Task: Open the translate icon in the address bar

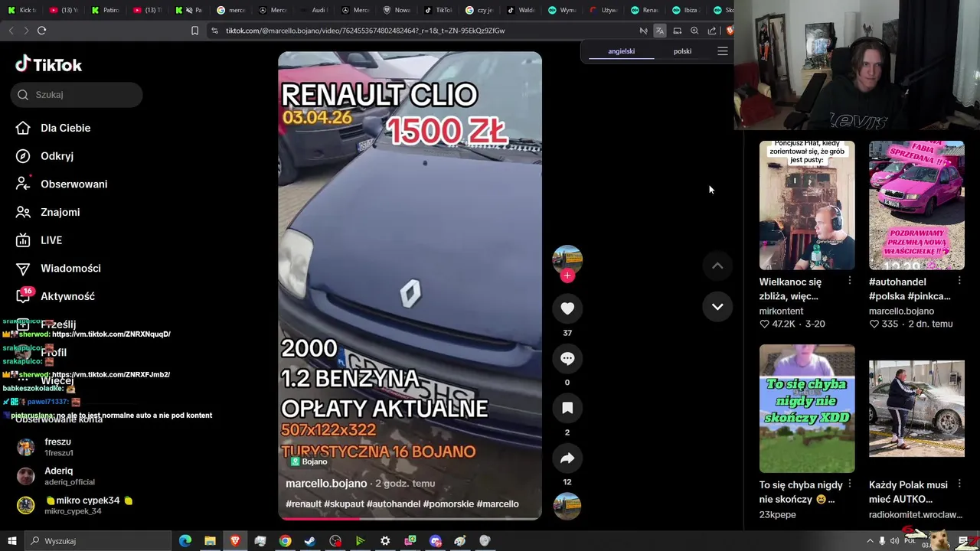Action: (660, 31)
